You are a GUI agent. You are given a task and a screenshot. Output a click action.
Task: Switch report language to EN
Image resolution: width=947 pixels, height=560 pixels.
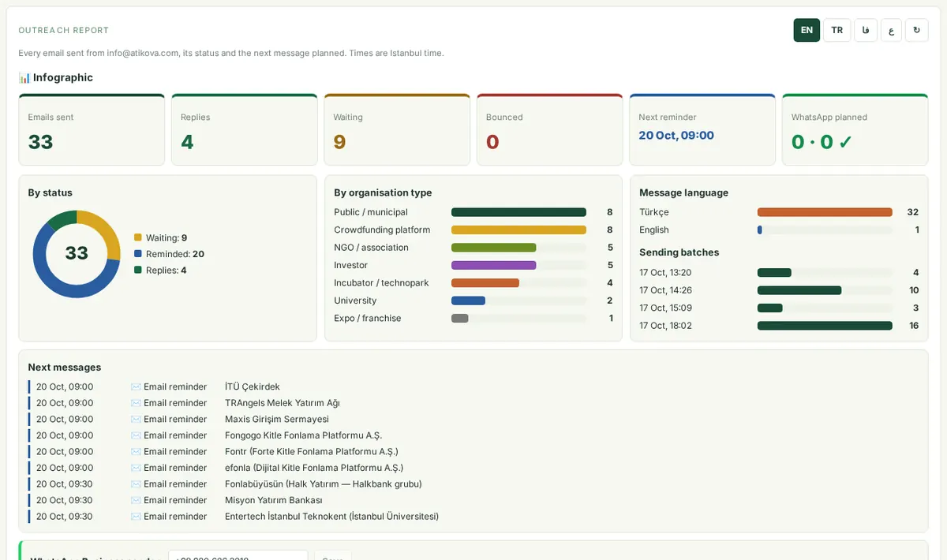807,30
